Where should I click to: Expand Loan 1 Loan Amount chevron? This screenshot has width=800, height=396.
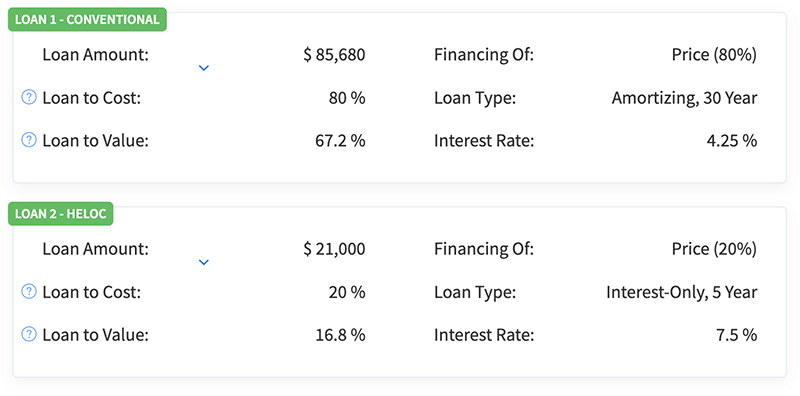point(204,68)
